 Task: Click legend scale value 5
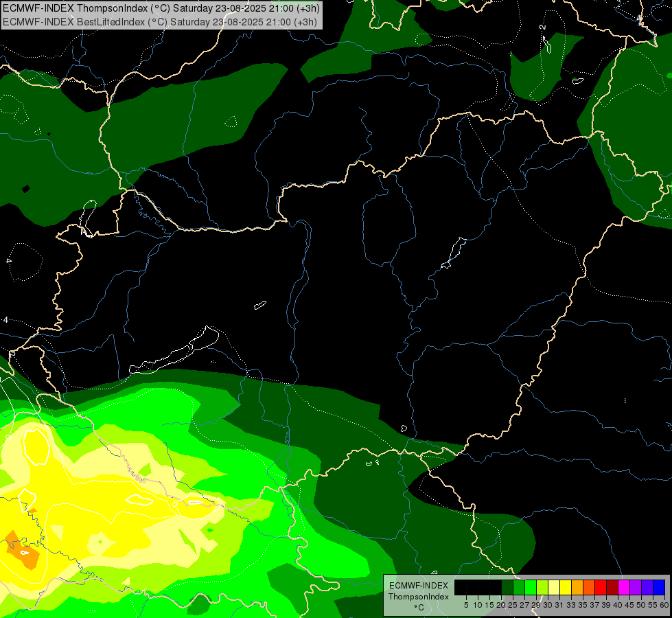click(466, 605)
